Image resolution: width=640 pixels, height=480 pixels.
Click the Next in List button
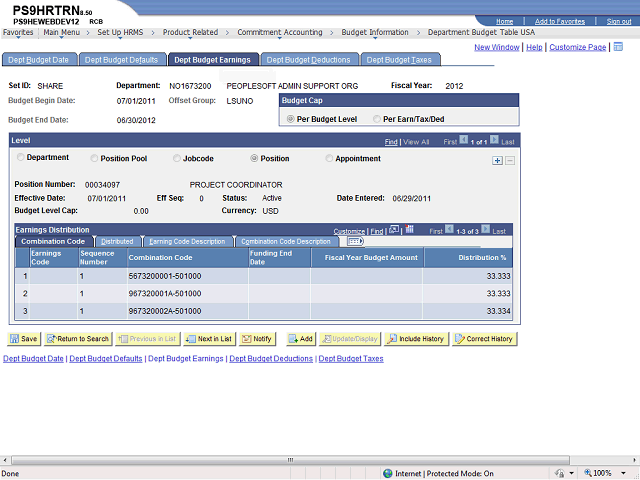click(x=209, y=339)
